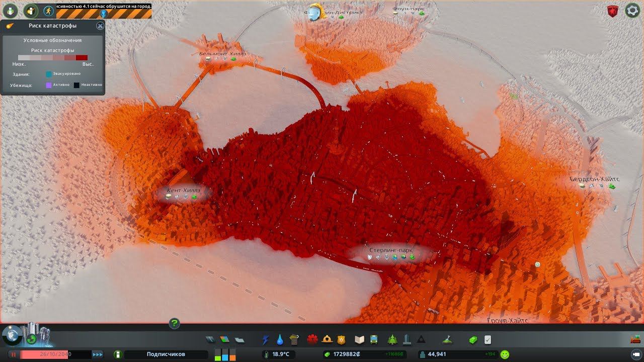Click the city info icon beside Подписчиков
The height and width of the screenshot is (362, 644).
pos(118,354)
